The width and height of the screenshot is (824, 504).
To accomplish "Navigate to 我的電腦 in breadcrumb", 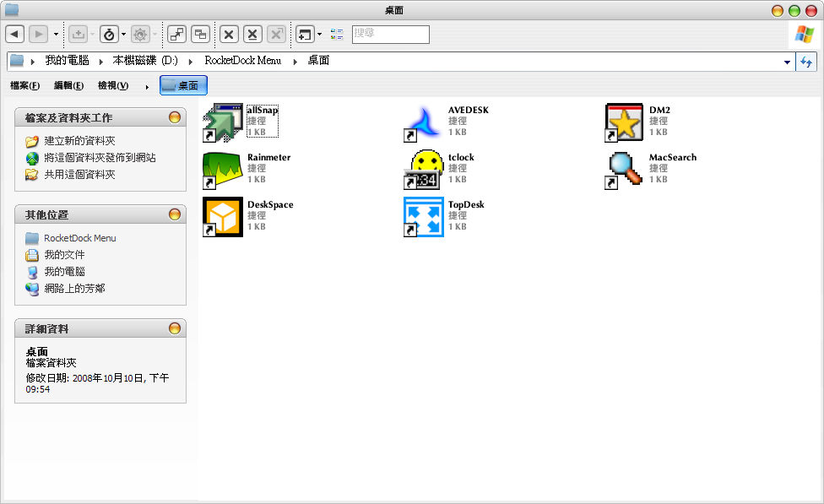I will tap(67, 61).
